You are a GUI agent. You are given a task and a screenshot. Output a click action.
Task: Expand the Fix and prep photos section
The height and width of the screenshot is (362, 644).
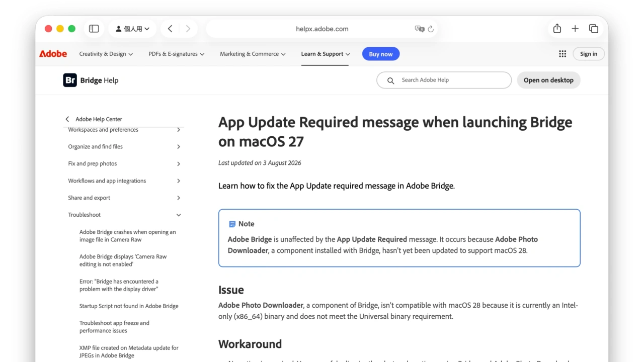tap(124, 164)
